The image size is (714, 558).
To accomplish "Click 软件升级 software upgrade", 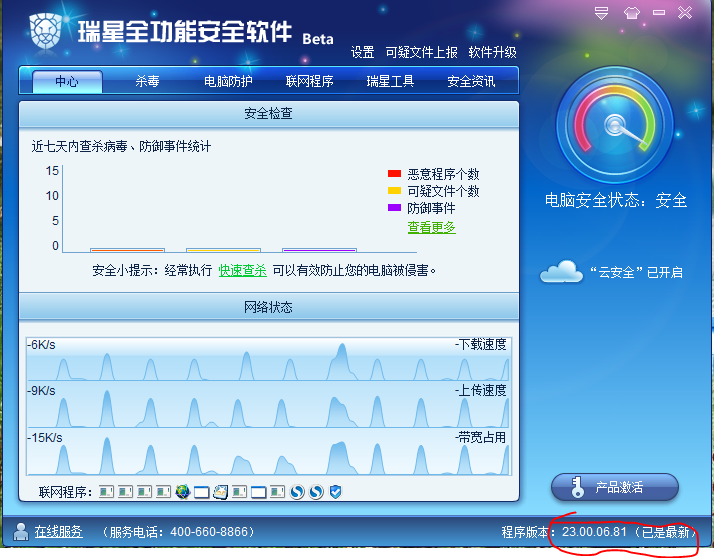I will click(492, 52).
